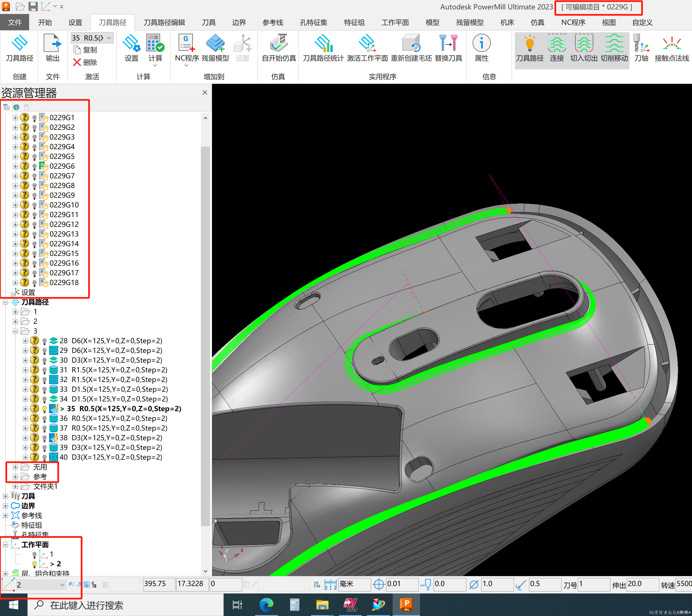Screen dimensions: 692x616
Task: Collapse the 刀具路径 tree node
Action: click(x=6, y=302)
